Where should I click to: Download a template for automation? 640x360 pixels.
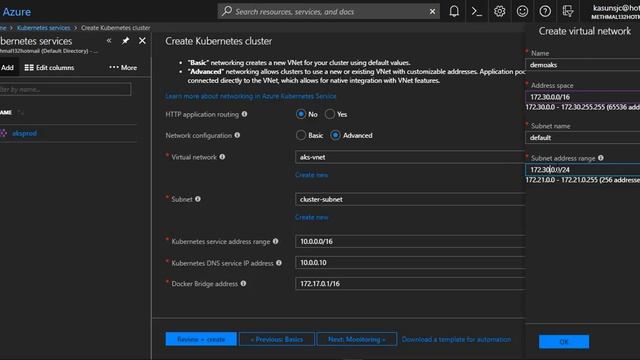click(x=456, y=339)
